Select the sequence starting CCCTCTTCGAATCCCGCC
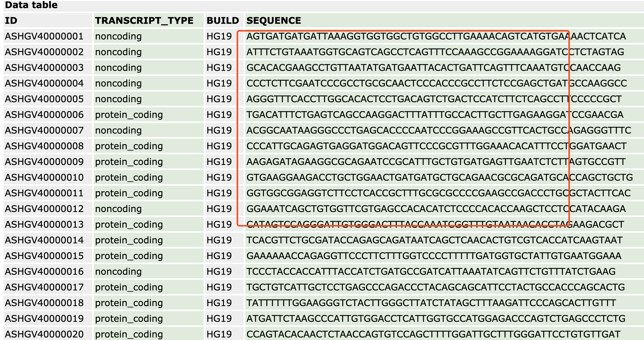This screenshot has height=340, width=644. (437, 83)
